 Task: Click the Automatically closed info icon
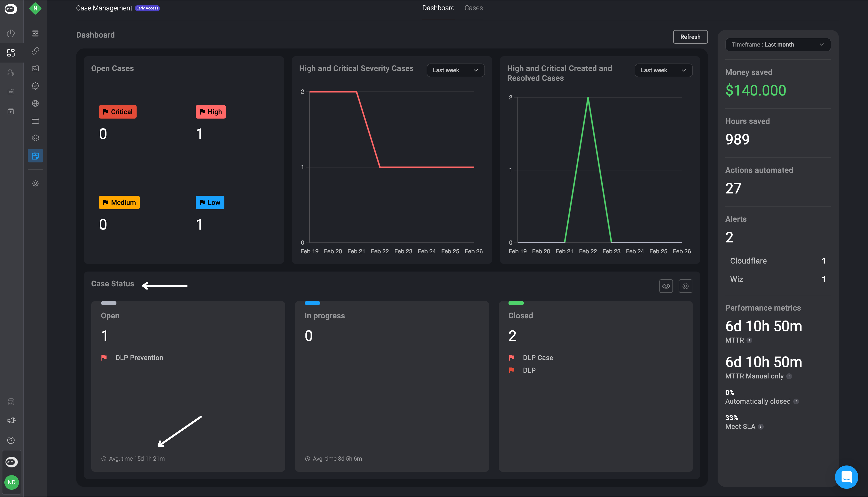[796, 401]
